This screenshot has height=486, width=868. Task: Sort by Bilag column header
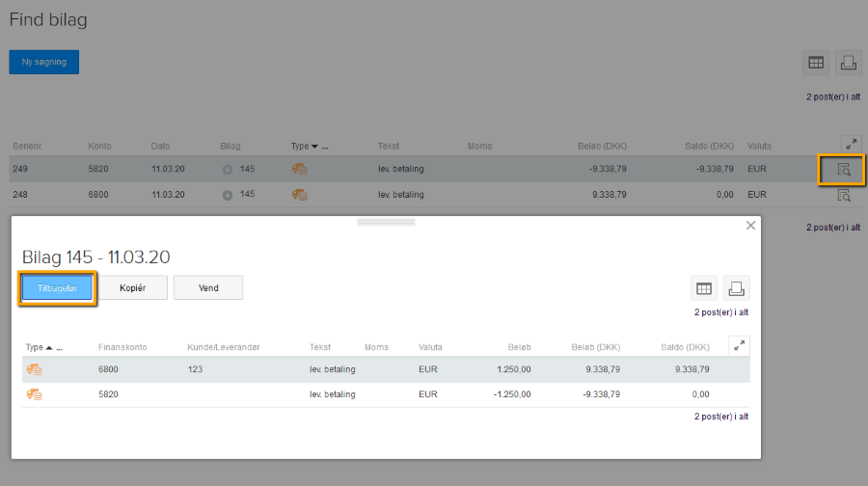pos(231,147)
